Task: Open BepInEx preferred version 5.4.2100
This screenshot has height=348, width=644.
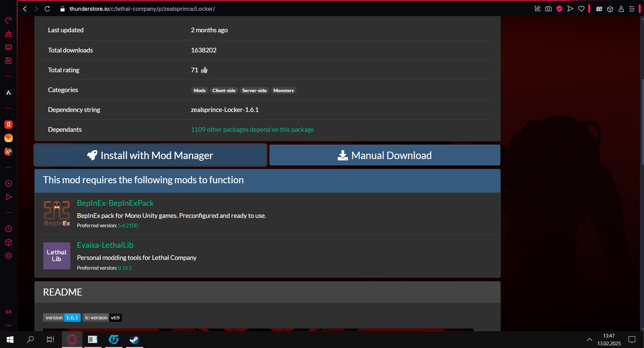Action: pos(128,226)
